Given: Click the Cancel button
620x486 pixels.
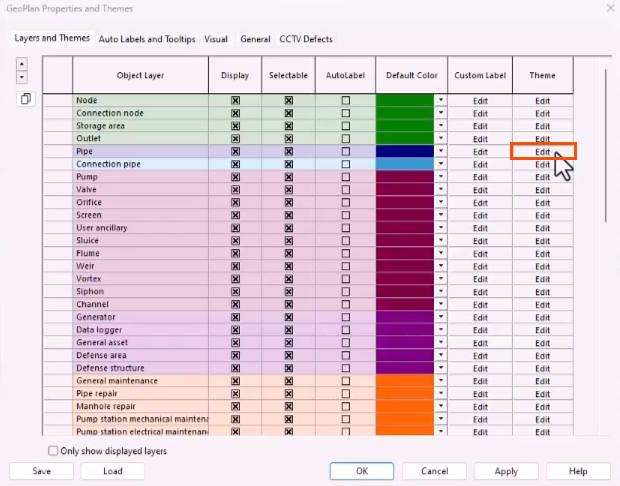Looking at the screenshot, I should pyautogui.click(x=434, y=471).
